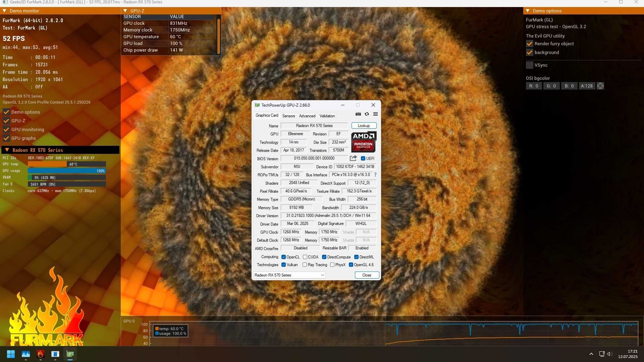644x362 pixels.
Task: Click the share BIOS export icon
Action: coord(353,158)
